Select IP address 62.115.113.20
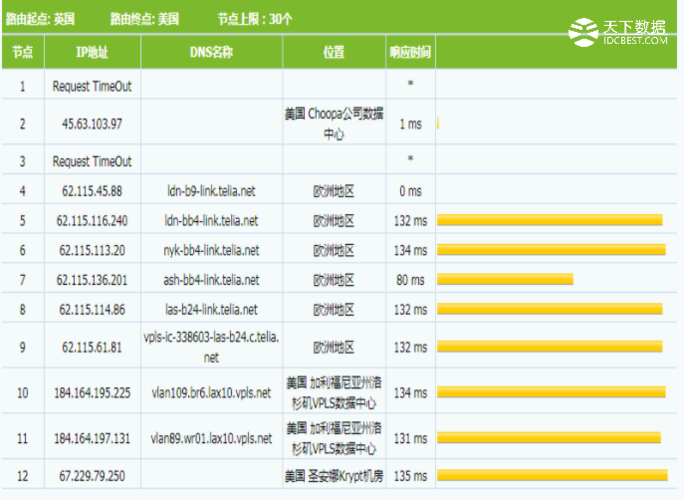 pos(92,250)
